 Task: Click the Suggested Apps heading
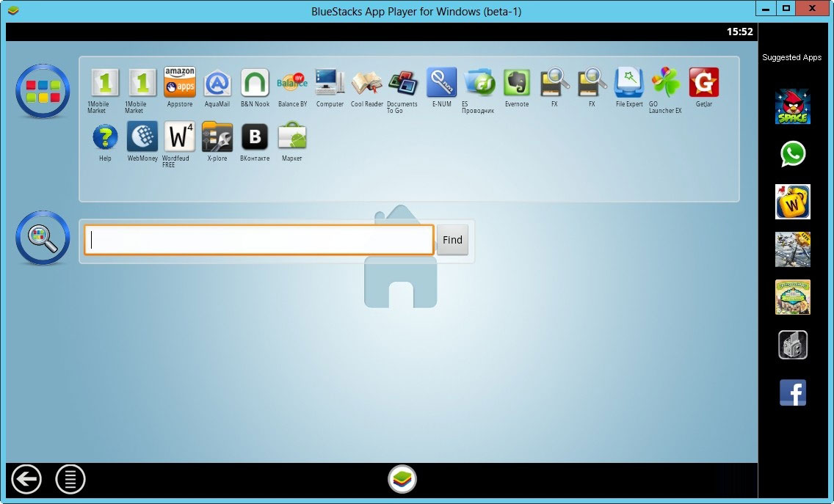791,57
